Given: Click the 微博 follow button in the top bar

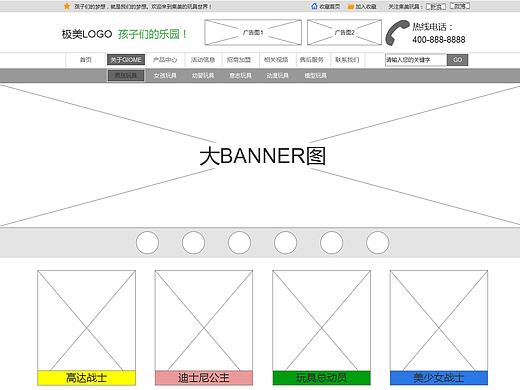Looking at the screenshot, I should (x=460, y=6).
